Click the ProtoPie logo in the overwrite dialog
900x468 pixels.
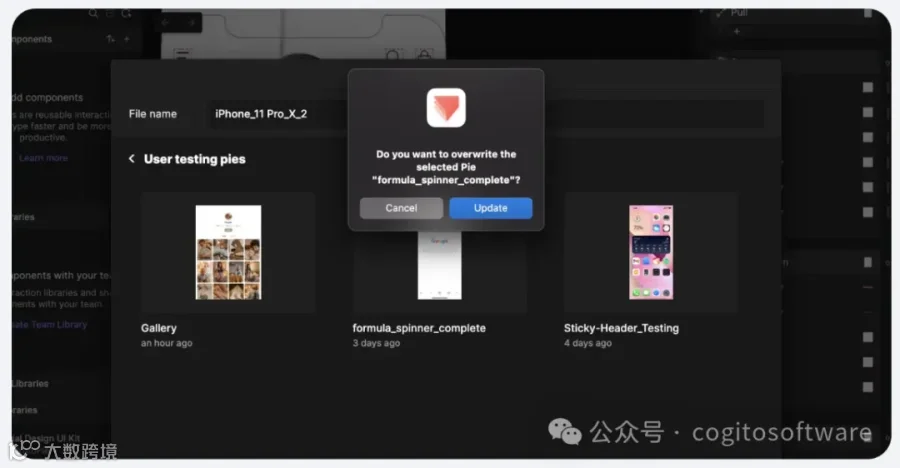coord(446,107)
